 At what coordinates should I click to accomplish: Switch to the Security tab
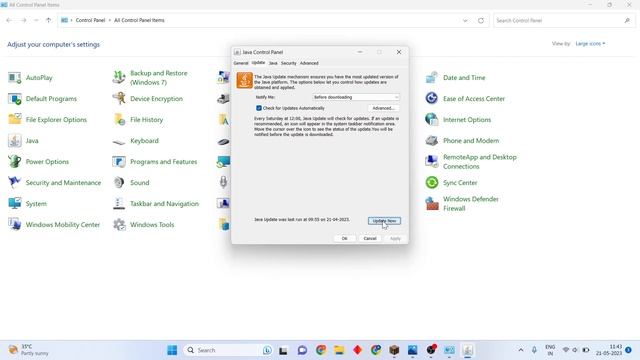tap(289, 63)
